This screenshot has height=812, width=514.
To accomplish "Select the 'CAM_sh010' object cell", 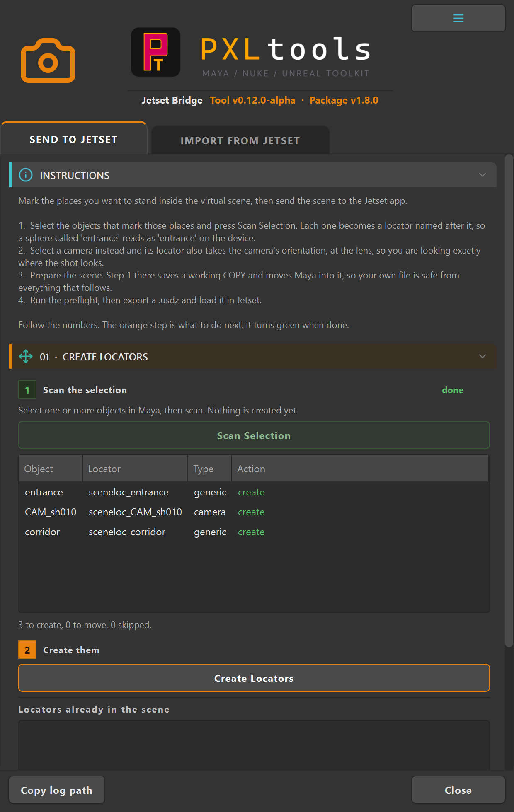I will pyautogui.click(x=51, y=512).
